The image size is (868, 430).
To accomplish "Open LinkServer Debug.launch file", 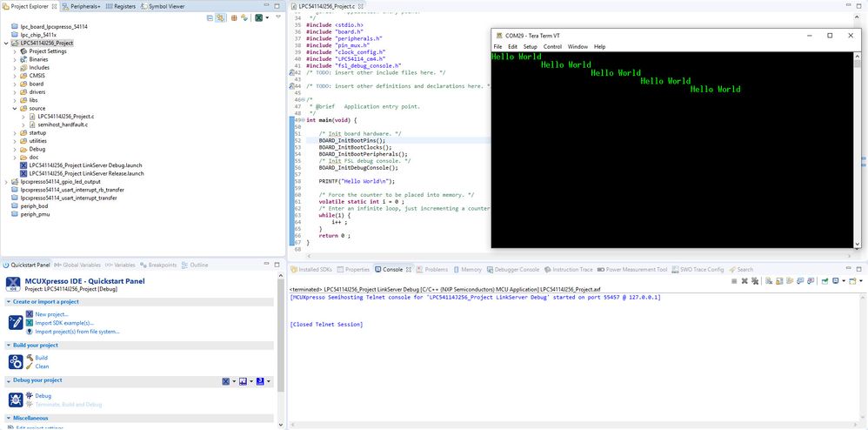I will coord(85,165).
